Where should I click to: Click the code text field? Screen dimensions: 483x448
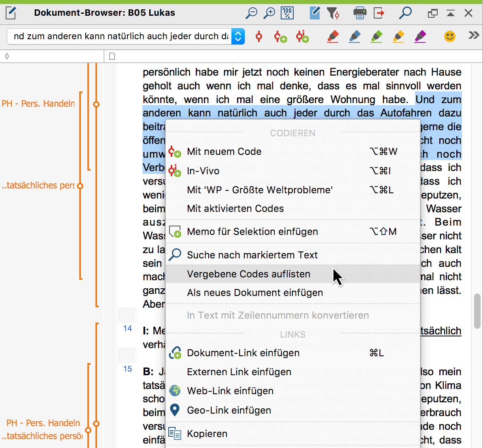click(119, 36)
